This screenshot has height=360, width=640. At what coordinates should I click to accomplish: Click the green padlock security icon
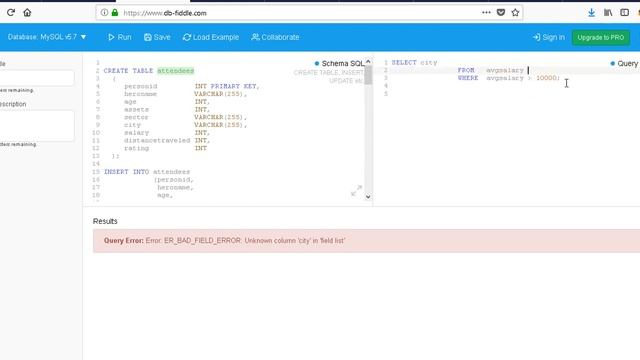[115, 13]
